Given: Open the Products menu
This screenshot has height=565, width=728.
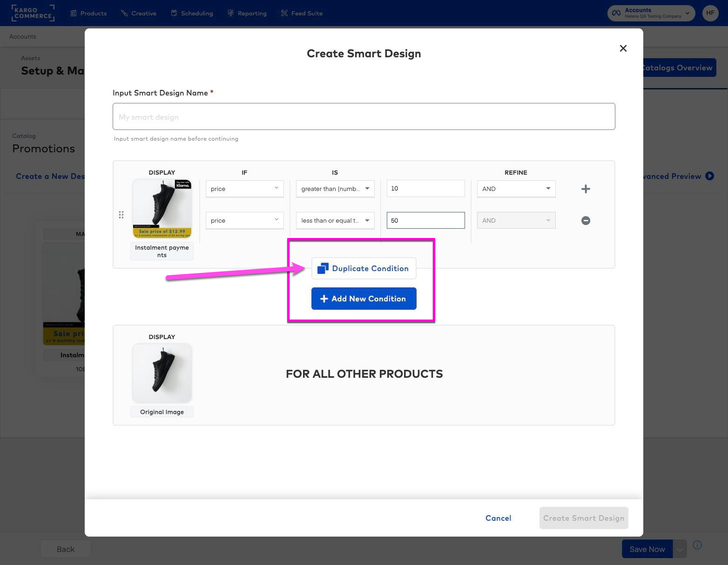Looking at the screenshot, I should click(88, 13).
